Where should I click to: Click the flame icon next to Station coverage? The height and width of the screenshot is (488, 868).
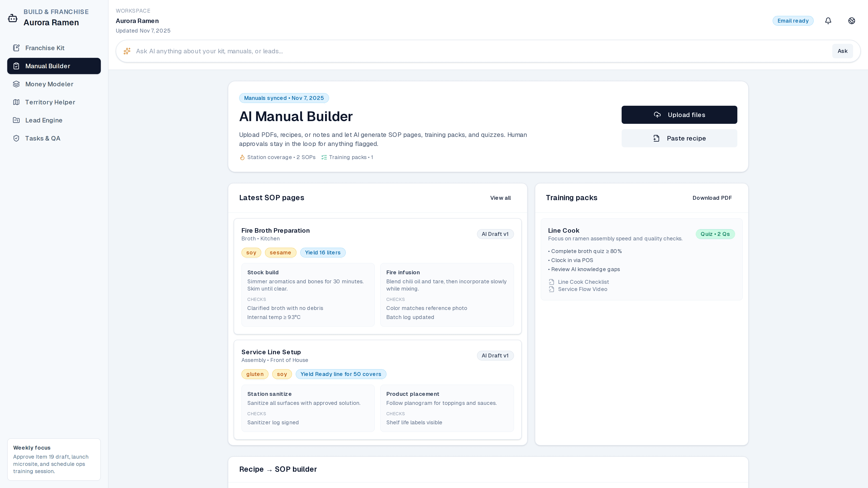[242, 157]
